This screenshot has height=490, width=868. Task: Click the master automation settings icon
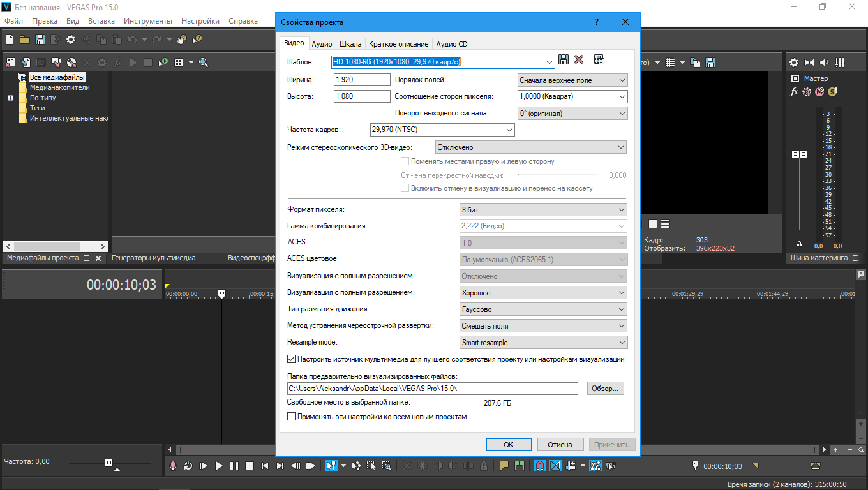(x=807, y=92)
